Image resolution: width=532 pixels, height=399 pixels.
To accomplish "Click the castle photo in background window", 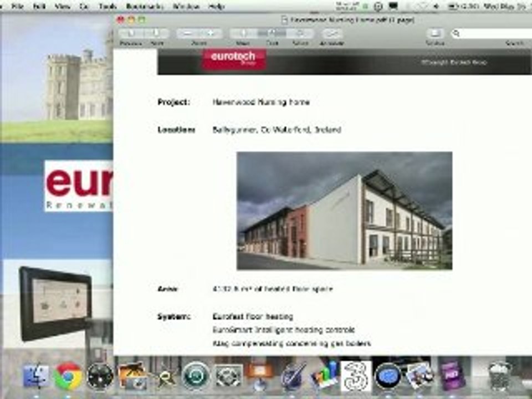I will pyautogui.click(x=57, y=78).
